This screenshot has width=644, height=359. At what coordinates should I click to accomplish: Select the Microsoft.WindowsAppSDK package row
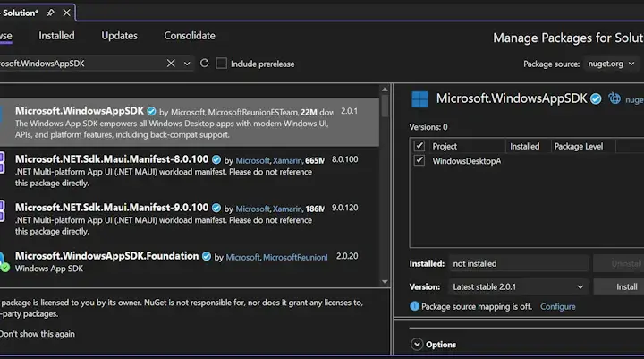pos(190,122)
